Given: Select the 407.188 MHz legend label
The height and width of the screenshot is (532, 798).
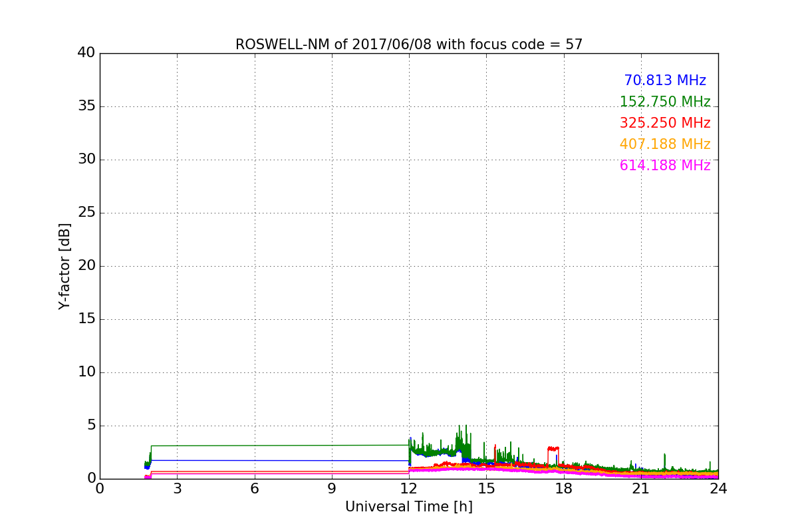Looking at the screenshot, I should pyautogui.click(x=665, y=144).
